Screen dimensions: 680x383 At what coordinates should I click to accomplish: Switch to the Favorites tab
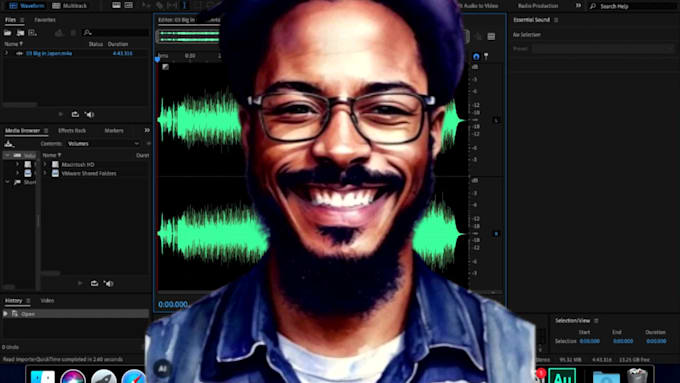[45, 20]
